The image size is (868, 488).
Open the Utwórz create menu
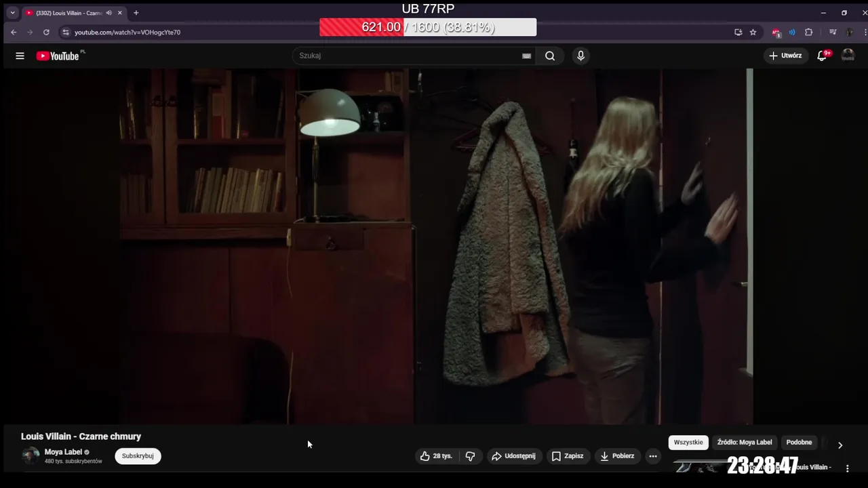785,56
